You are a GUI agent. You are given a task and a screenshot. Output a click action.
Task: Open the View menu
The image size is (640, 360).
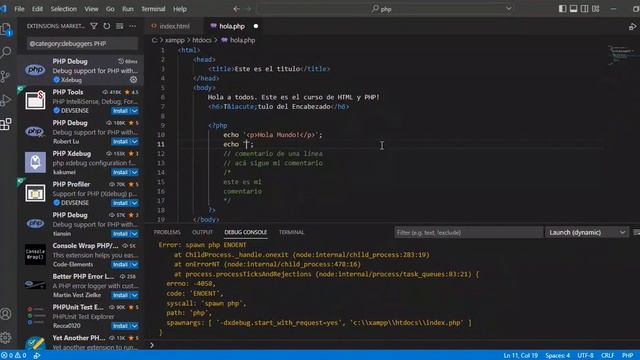point(91,9)
